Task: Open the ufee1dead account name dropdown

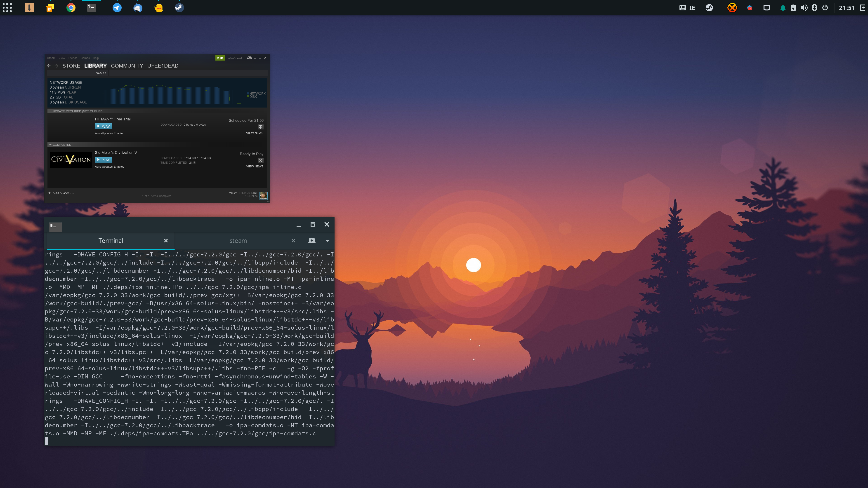Action: click(235, 58)
